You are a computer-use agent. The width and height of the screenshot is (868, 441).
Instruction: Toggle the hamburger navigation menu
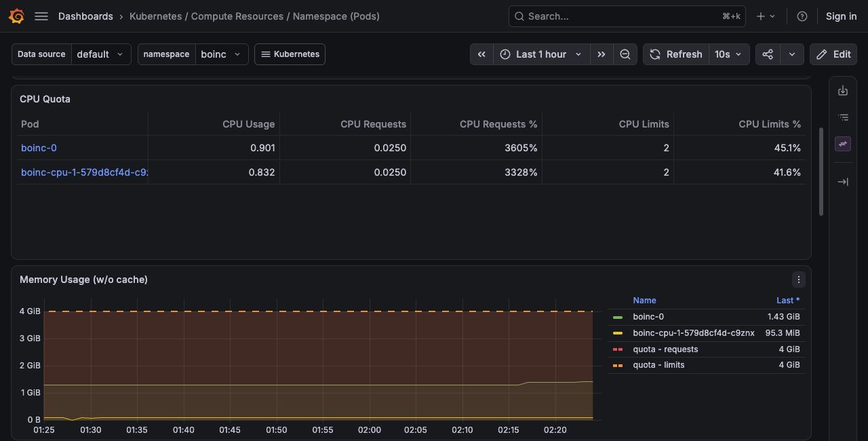pos(41,16)
